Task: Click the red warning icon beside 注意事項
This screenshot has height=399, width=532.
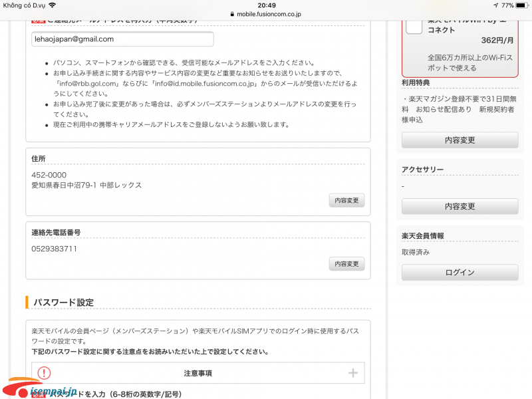Action: [44, 373]
